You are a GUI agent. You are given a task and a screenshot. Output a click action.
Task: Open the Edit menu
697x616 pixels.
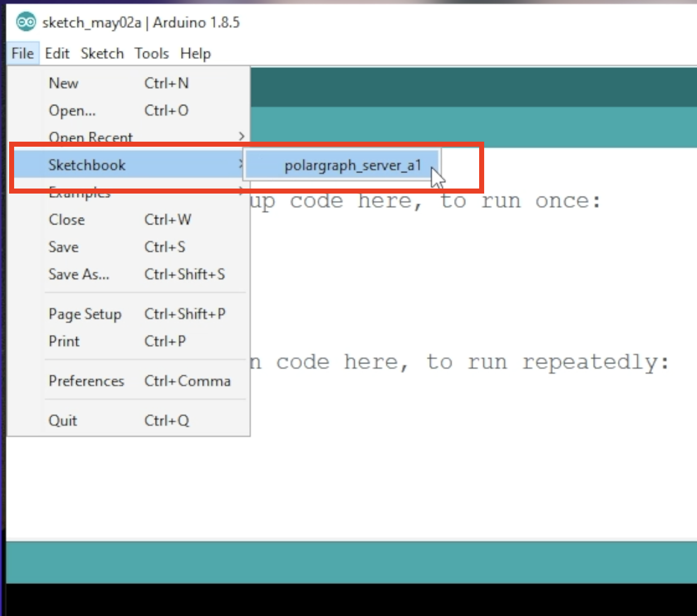(57, 53)
